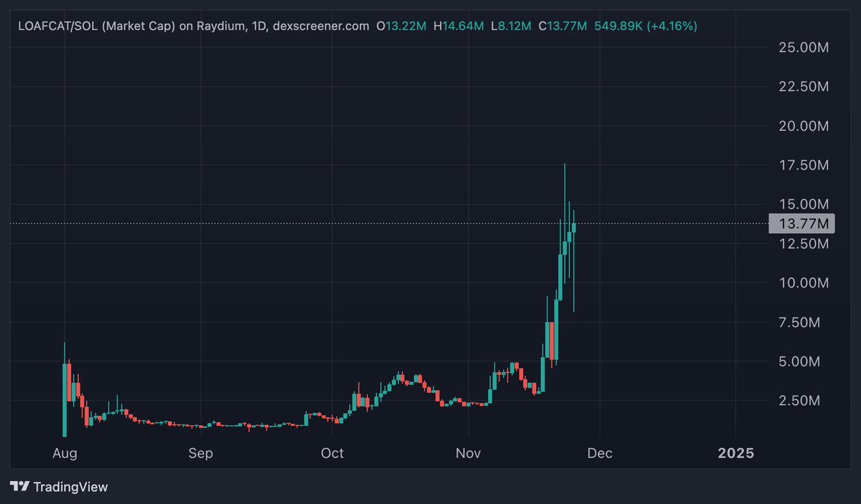Click the 17.50M price axis label
Image resolution: width=861 pixels, height=504 pixels.
click(x=804, y=166)
